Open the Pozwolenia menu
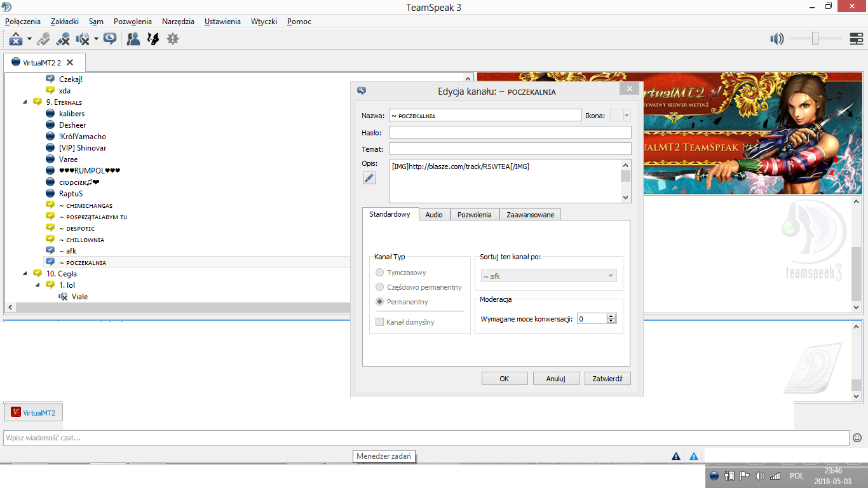Screen dimensions: 868x488 (x=133, y=21)
